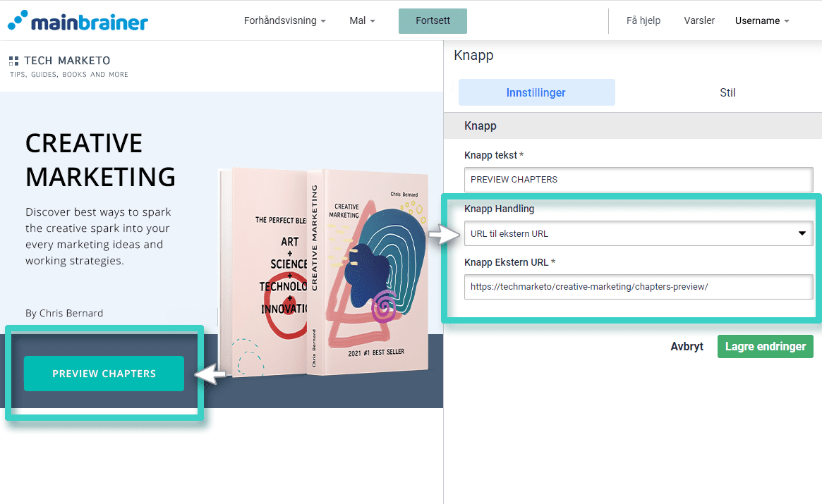The width and height of the screenshot is (822, 504).
Task: Click the Avbryt action
Action: tap(687, 346)
